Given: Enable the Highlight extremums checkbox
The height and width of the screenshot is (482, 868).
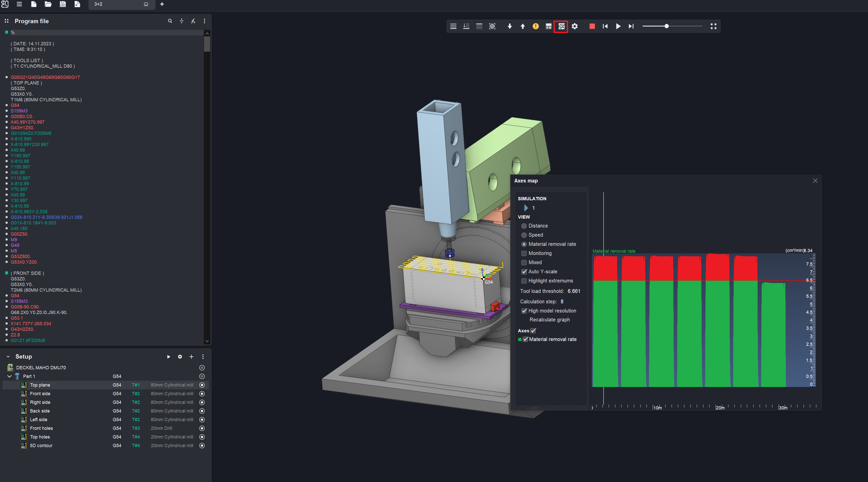Looking at the screenshot, I should tap(524, 281).
